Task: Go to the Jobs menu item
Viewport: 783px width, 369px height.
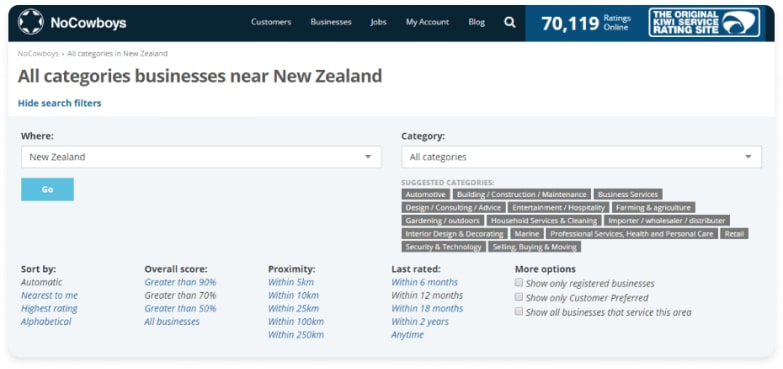Action: pyautogui.click(x=379, y=22)
